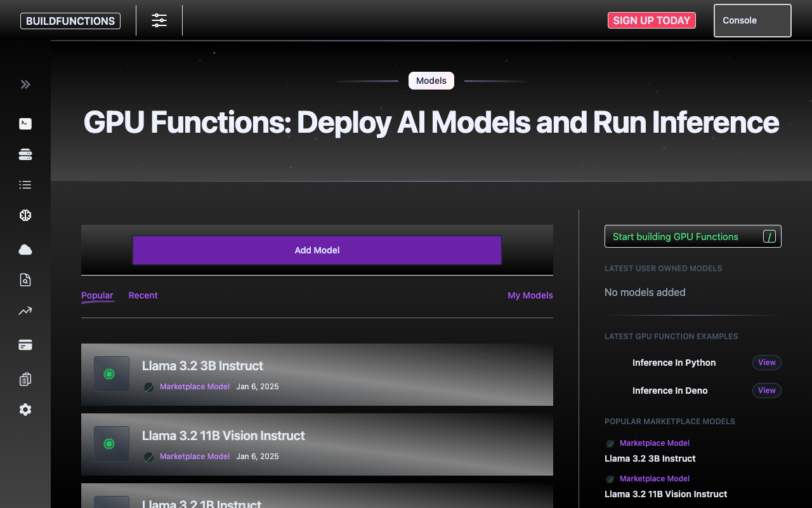
Task: Open the Console button
Action: pos(752,20)
